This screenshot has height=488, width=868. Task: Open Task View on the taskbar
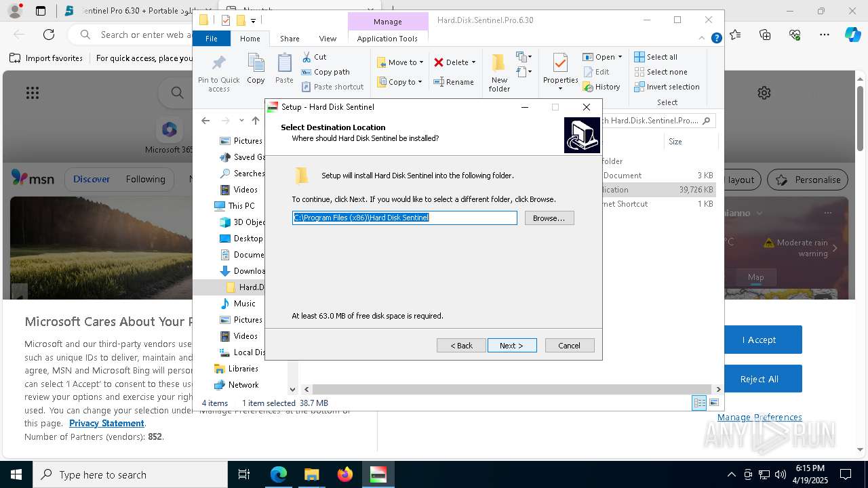244,474
